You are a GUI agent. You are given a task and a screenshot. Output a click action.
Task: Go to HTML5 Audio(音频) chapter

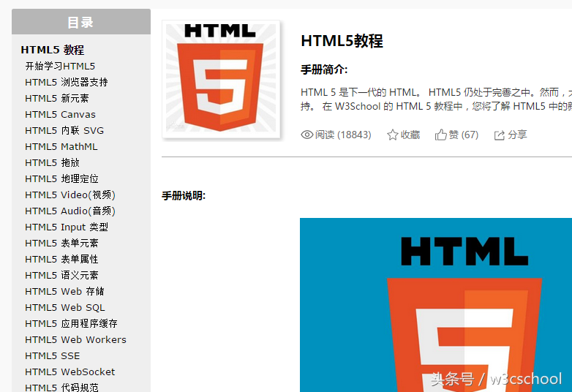70,211
